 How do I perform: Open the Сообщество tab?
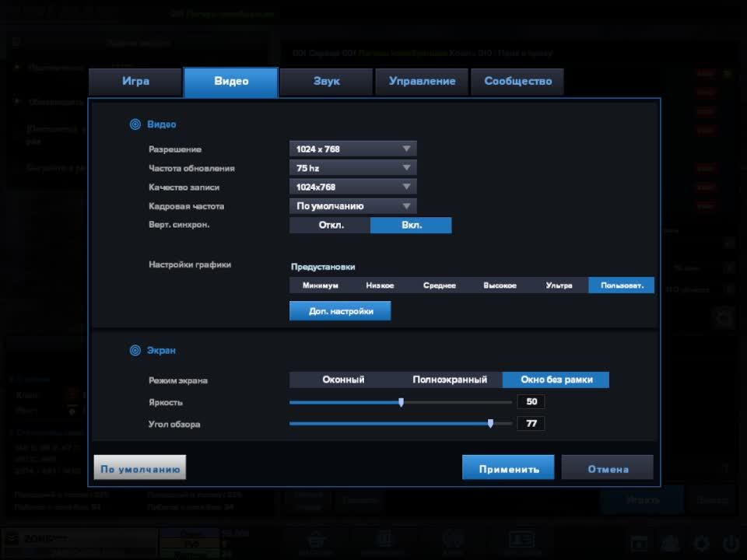click(x=518, y=82)
